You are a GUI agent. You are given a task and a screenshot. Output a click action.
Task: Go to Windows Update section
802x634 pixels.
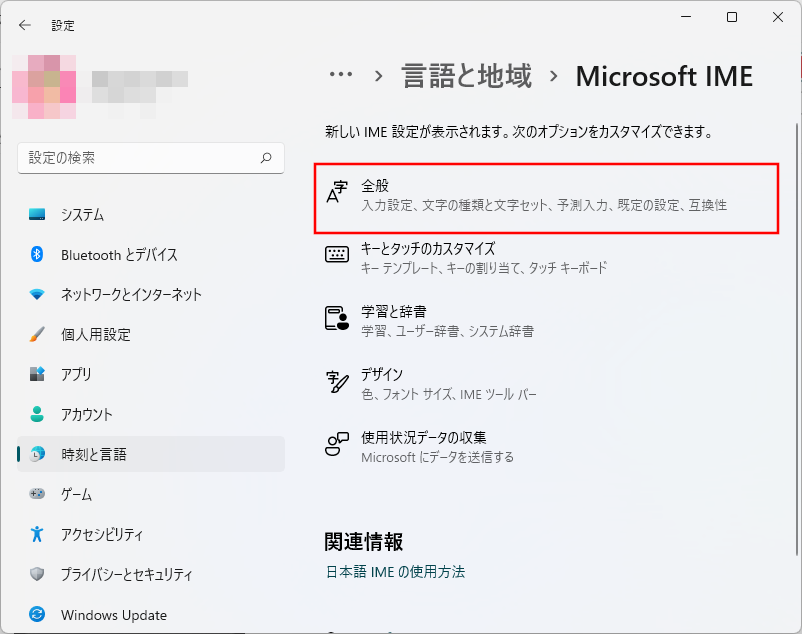113,615
